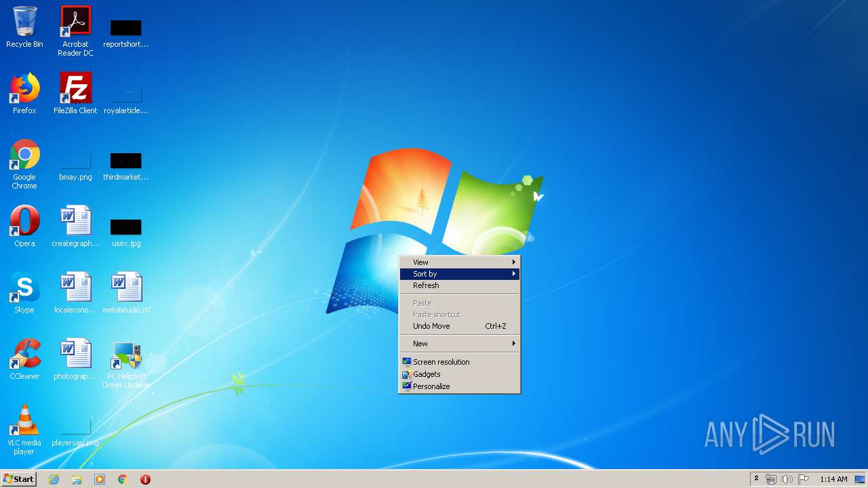
Task: Select the Firefox desktop shortcut
Action: pos(24,94)
